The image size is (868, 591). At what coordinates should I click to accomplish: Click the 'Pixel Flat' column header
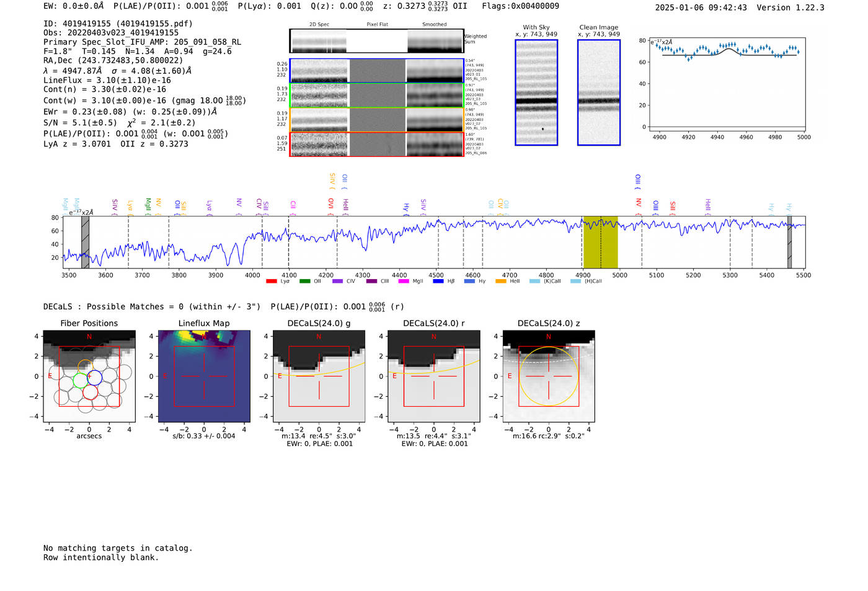(x=377, y=24)
